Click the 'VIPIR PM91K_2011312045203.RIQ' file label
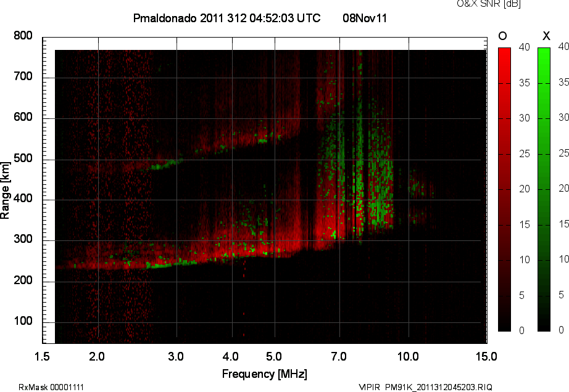 (425, 387)
